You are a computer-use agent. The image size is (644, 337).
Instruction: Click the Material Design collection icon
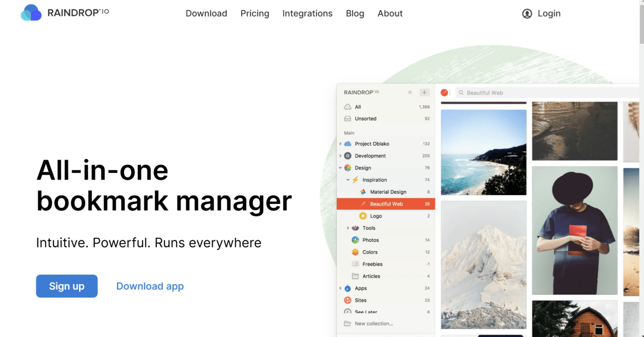(x=363, y=192)
